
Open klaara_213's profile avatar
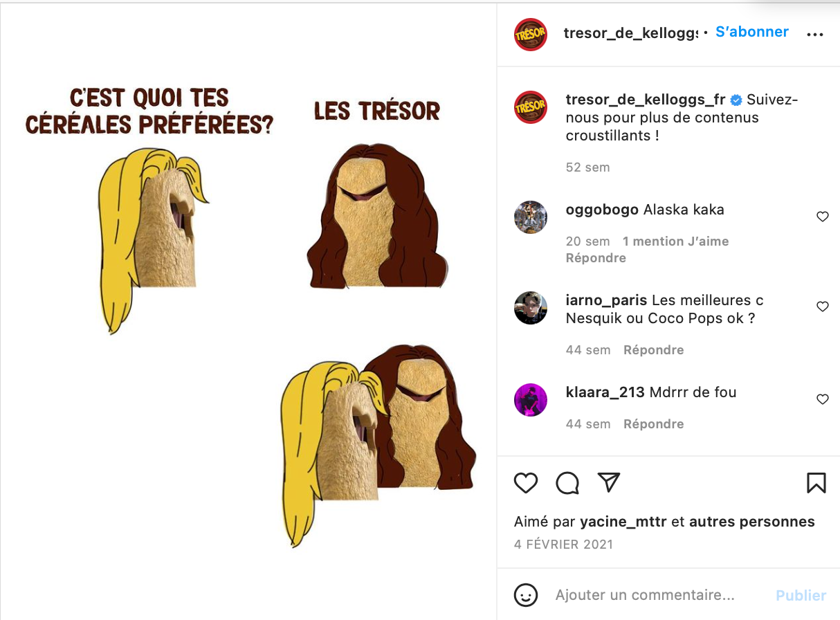pos(531,400)
